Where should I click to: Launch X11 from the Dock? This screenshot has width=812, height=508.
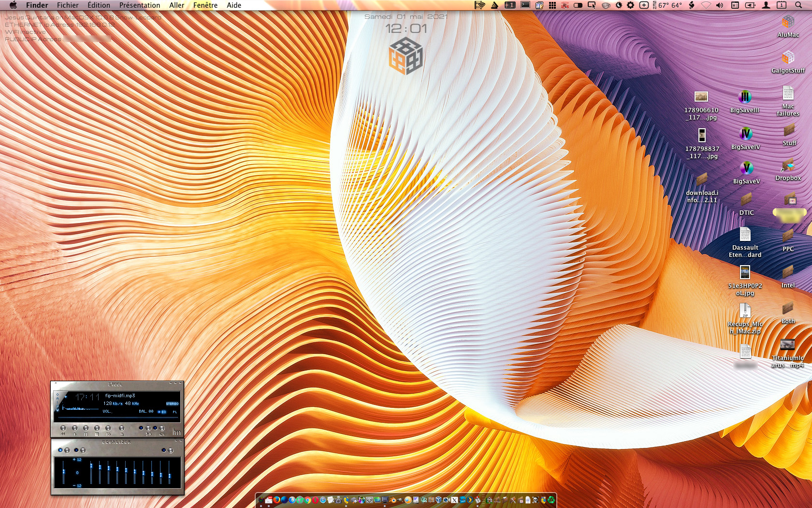(454, 500)
